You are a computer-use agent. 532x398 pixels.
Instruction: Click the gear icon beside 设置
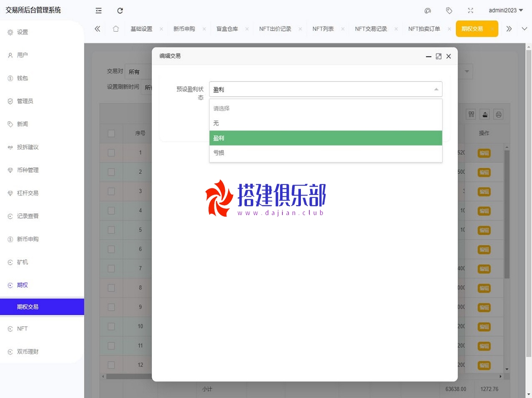point(10,32)
